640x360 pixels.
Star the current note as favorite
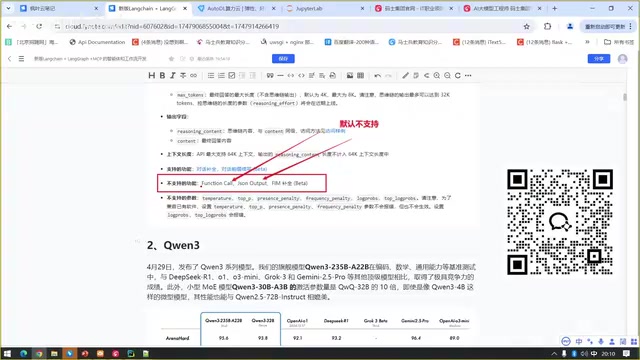(171, 59)
